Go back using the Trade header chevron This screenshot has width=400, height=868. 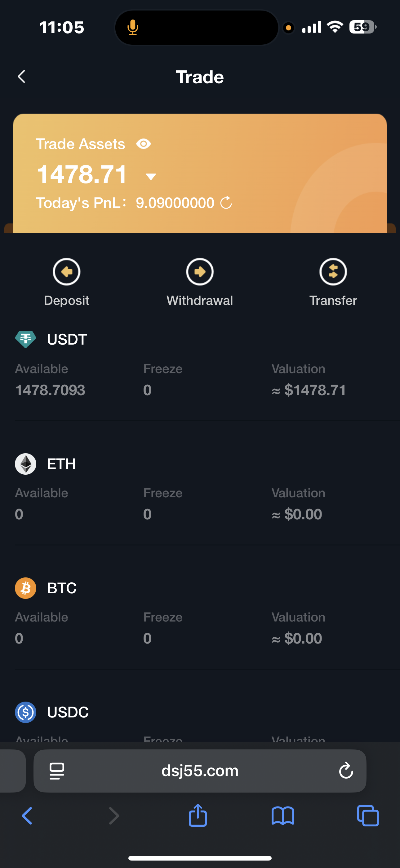(x=21, y=77)
